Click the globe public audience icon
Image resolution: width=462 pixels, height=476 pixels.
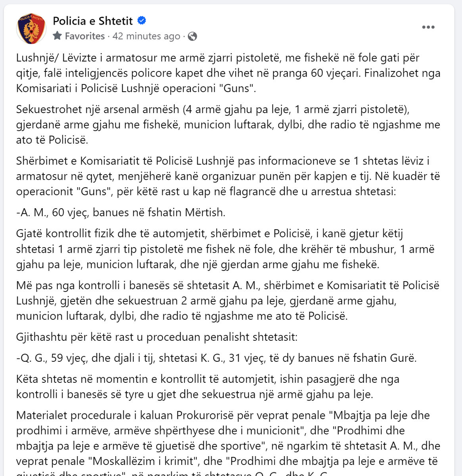tap(192, 36)
